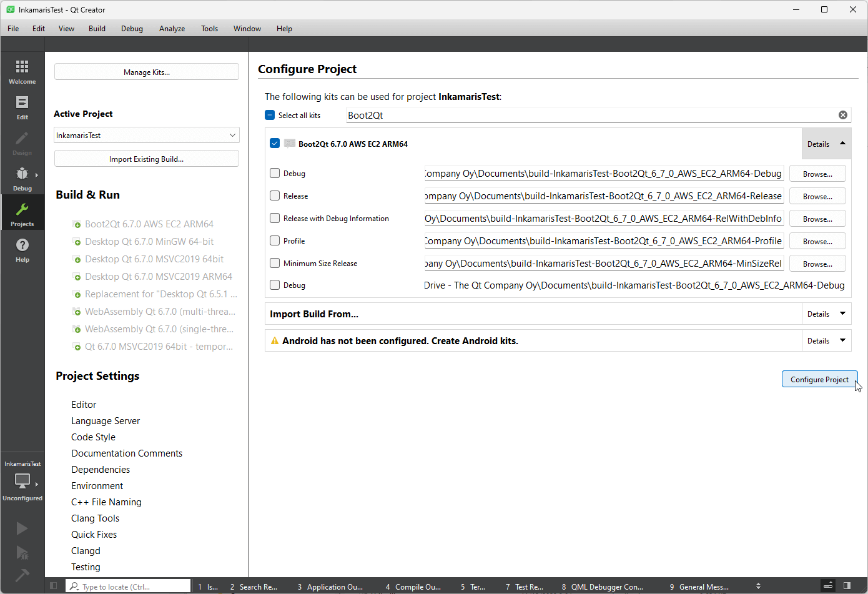868x594 pixels.
Task: Toggle the left sidebar visibility button
Action: (x=54, y=586)
